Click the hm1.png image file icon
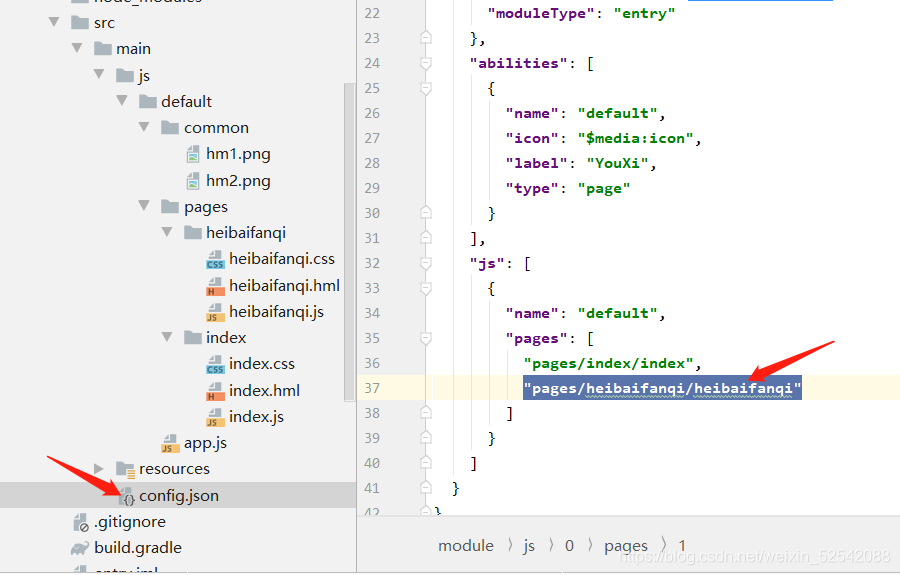This screenshot has height=575, width=900. click(x=193, y=154)
